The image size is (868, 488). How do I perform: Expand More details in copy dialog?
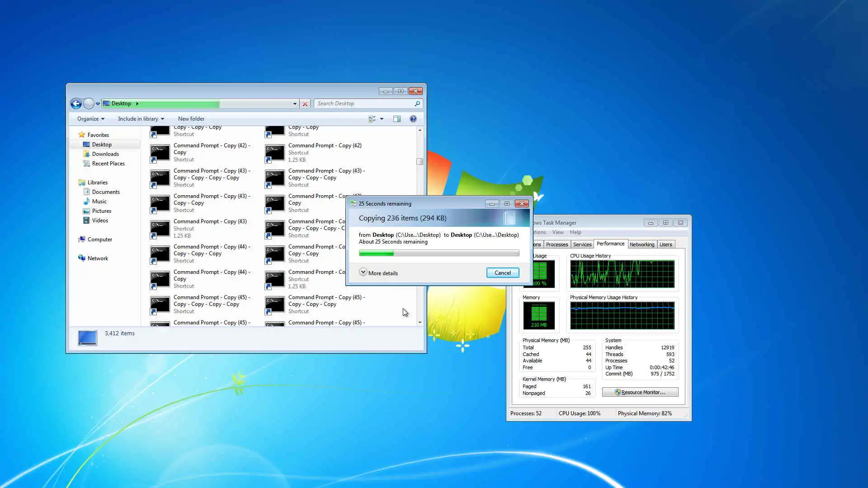[x=379, y=273]
